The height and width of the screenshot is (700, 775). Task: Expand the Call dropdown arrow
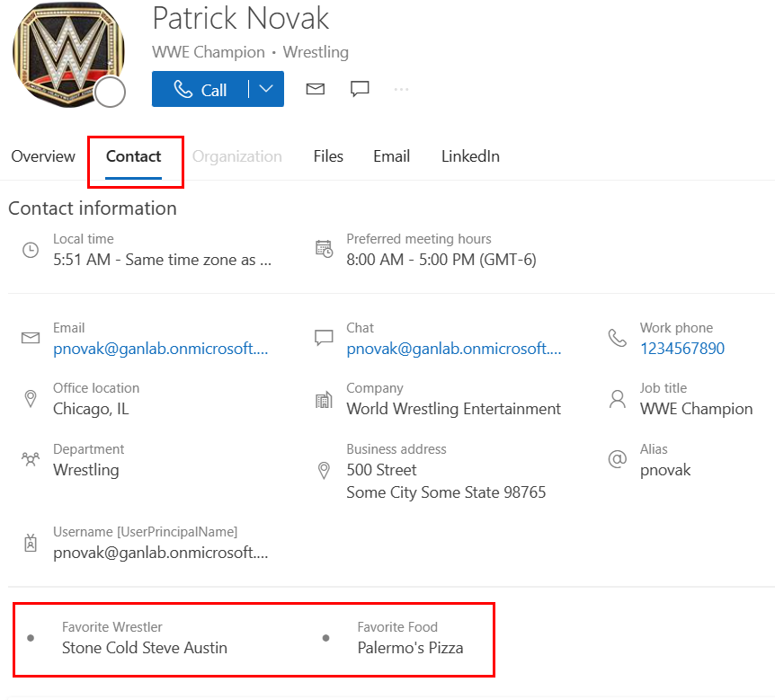click(266, 89)
